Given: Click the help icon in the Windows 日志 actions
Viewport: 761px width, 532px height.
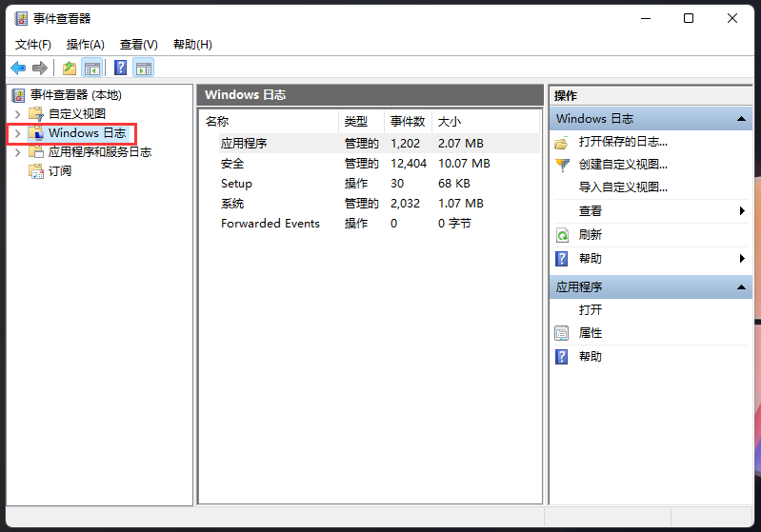Looking at the screenshot, I should pos(562,259).
